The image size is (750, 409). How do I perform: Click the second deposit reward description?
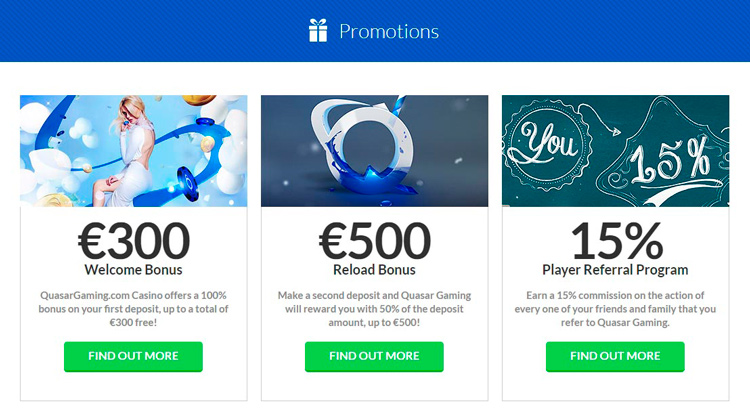click(x=375, y=309)
